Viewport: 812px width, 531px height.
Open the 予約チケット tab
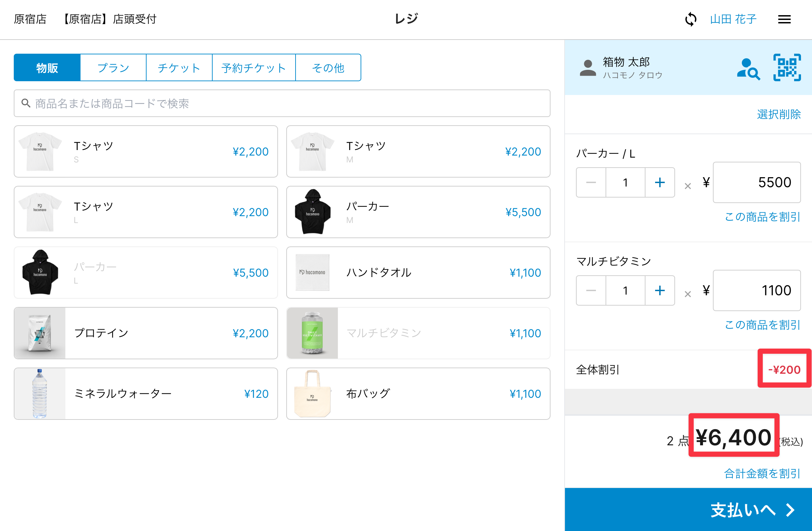254,68
